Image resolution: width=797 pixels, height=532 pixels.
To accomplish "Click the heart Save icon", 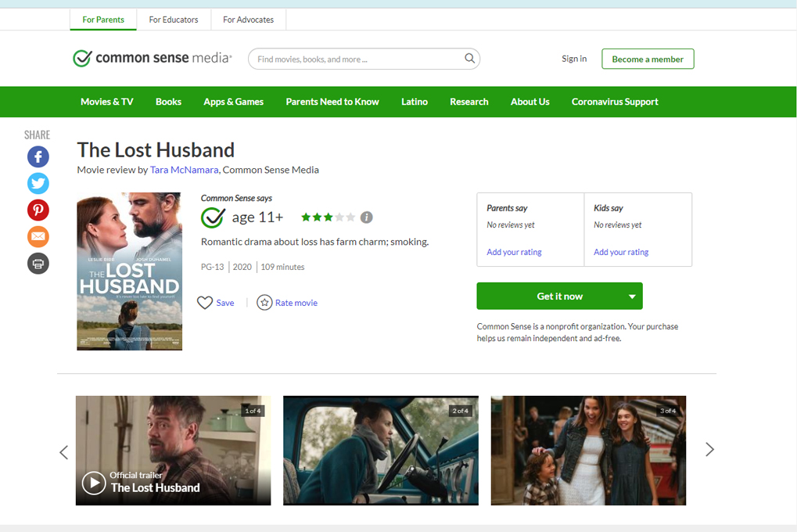I will [205, 303].
